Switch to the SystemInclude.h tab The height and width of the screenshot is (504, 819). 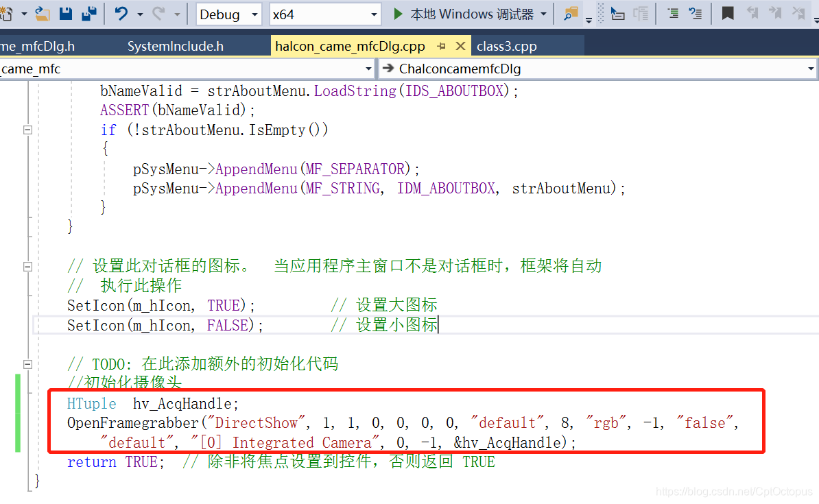(x=176, y=46)
